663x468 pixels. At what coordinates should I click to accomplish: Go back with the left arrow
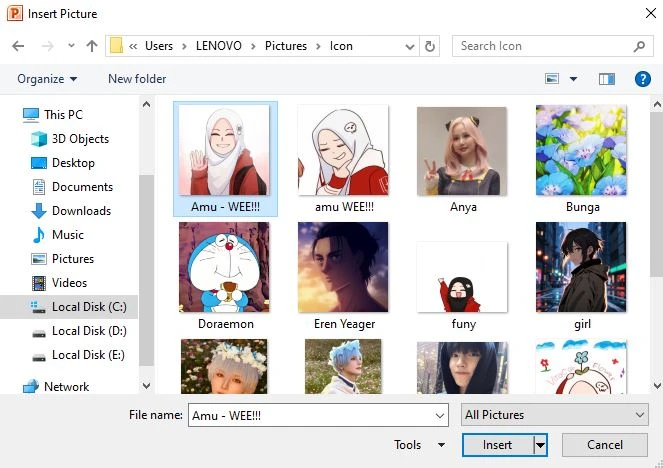point(18,46)
